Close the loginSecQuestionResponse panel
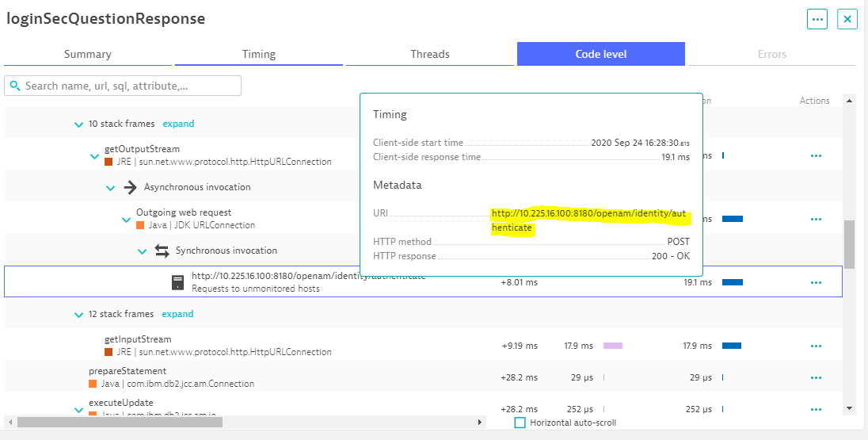The width and height of the screenshot is (868, 440). point(847,19)
